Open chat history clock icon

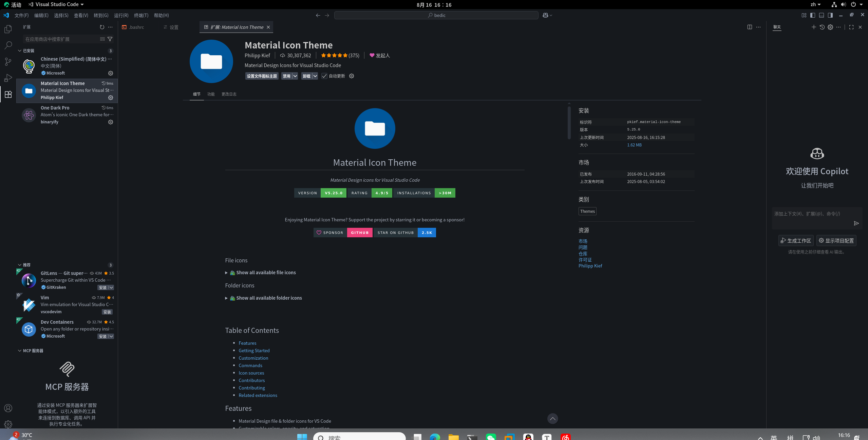(x=822, y=27)
